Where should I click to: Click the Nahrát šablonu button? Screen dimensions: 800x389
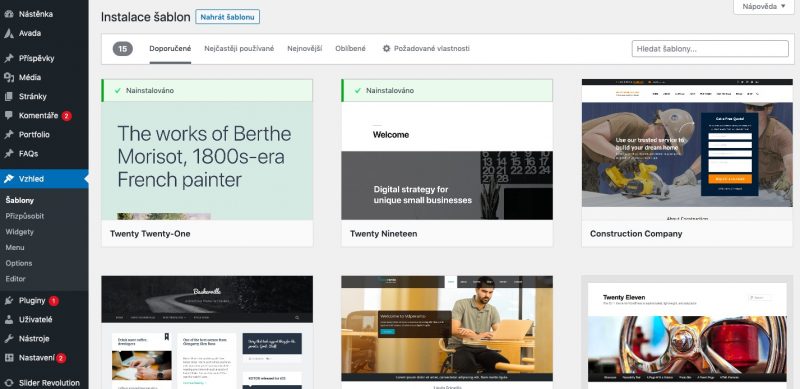(228, 17)
